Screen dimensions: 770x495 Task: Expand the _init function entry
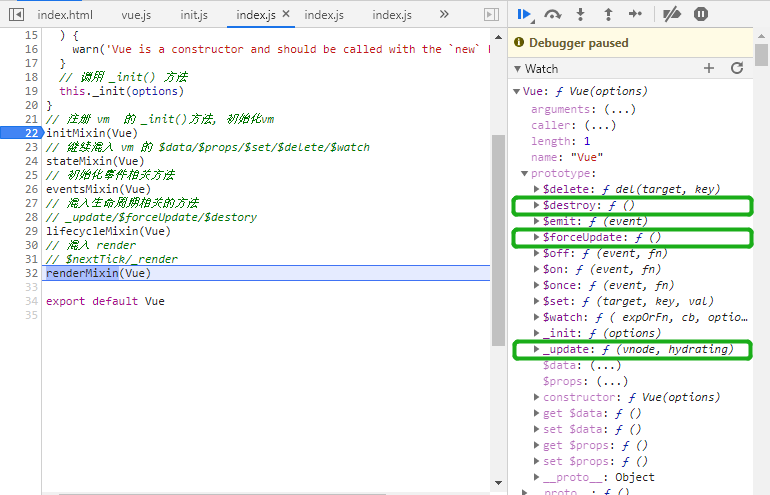pyautogui.click(x=537, y=333)
